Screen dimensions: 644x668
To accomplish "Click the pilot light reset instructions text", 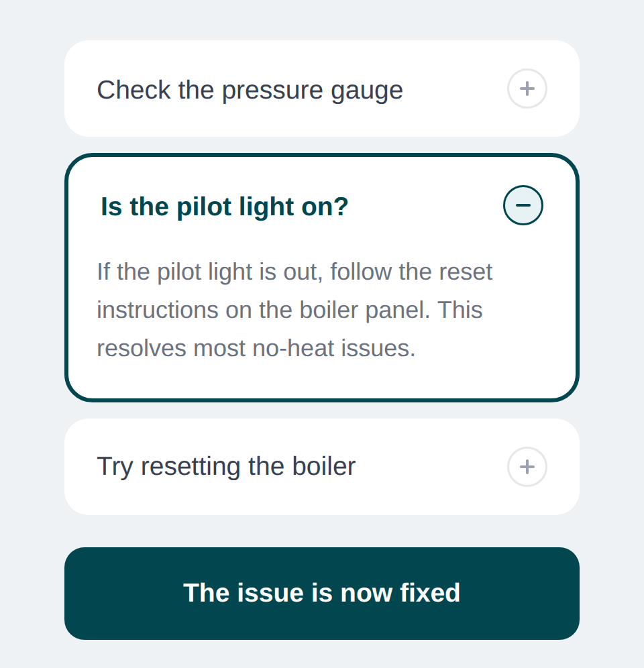I will (x=295, y=309).
